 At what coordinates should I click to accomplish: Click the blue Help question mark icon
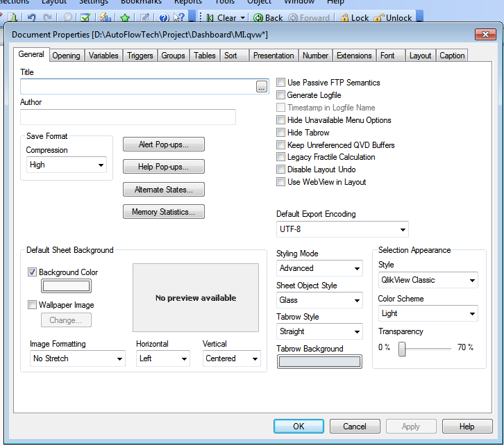164,17
